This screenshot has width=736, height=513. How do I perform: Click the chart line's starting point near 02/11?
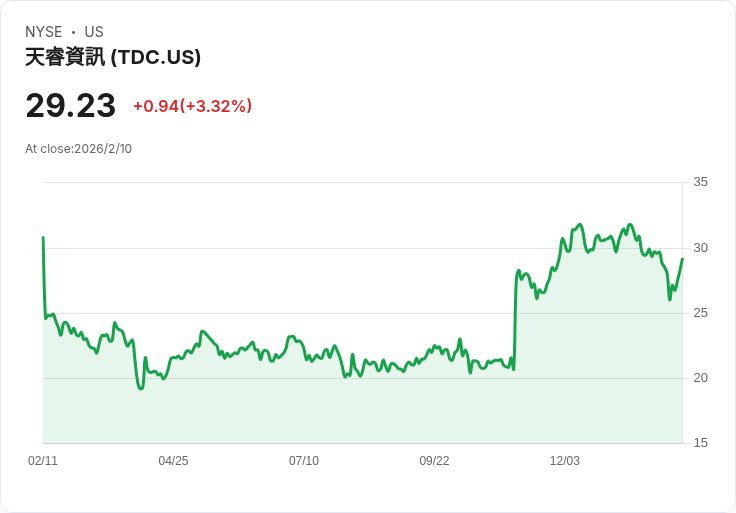[43, 237]
